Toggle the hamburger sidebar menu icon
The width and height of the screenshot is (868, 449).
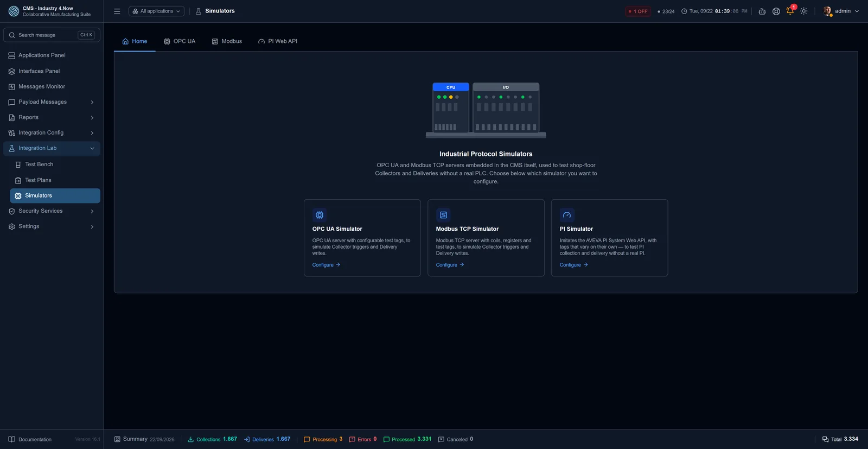click(117, 11)
